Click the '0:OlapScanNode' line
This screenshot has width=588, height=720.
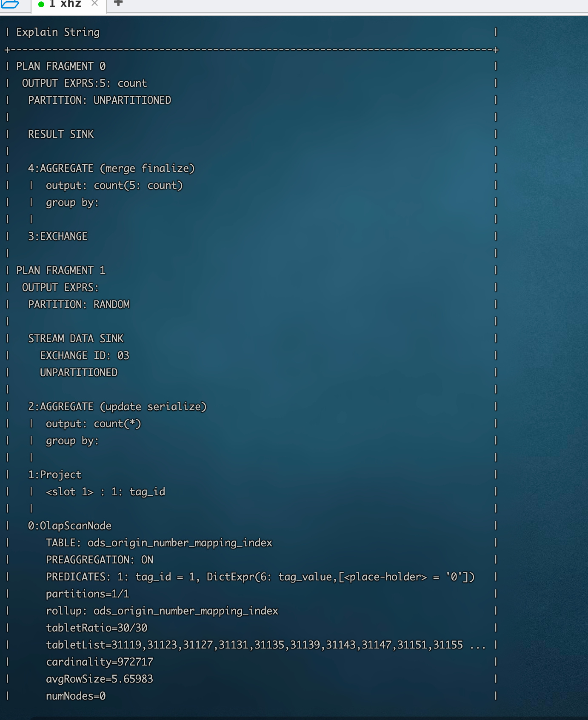(x=70, y=526)
